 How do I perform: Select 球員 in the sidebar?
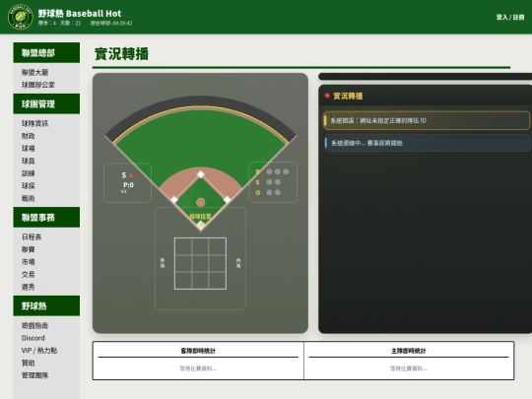(x=29, y=161)
